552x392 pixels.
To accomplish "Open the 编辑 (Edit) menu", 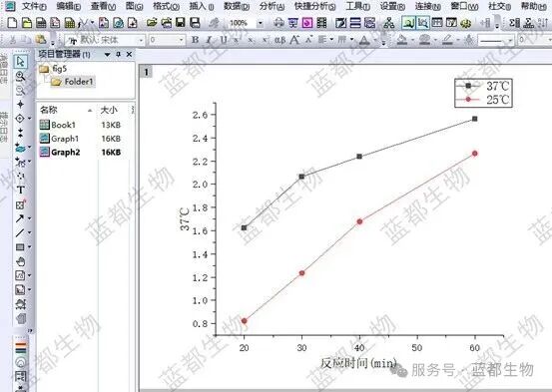I will point(68,6).
